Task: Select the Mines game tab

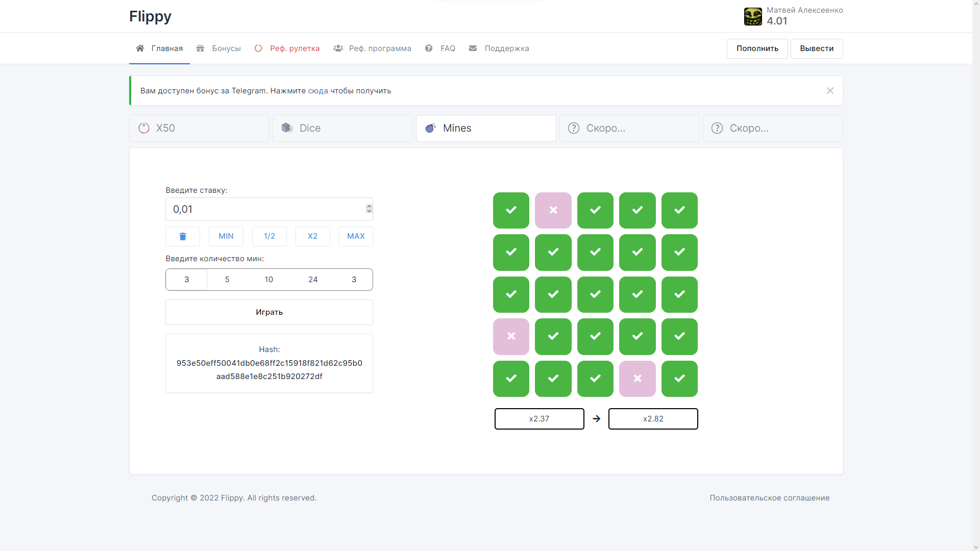Action: [x=485, y=128]
